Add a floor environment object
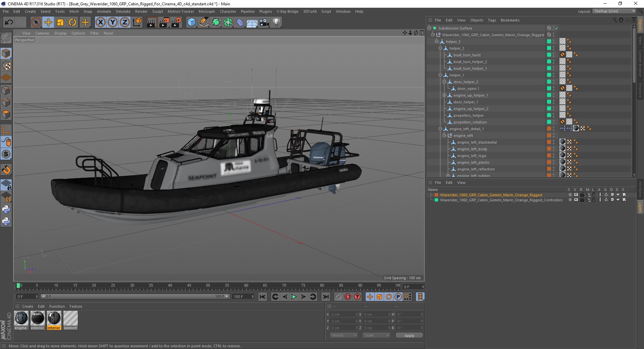This screenshot has height=349, width=644. point(252,22)
